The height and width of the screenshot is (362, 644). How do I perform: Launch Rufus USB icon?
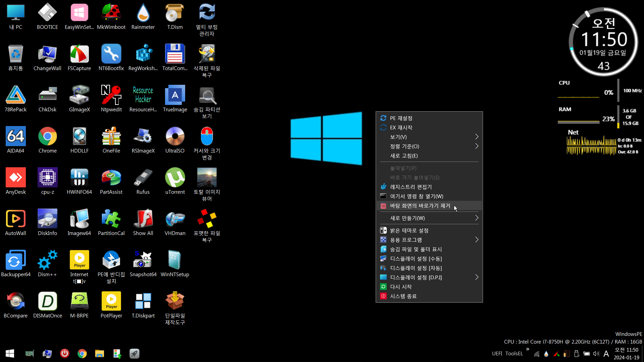click(143, 181)
